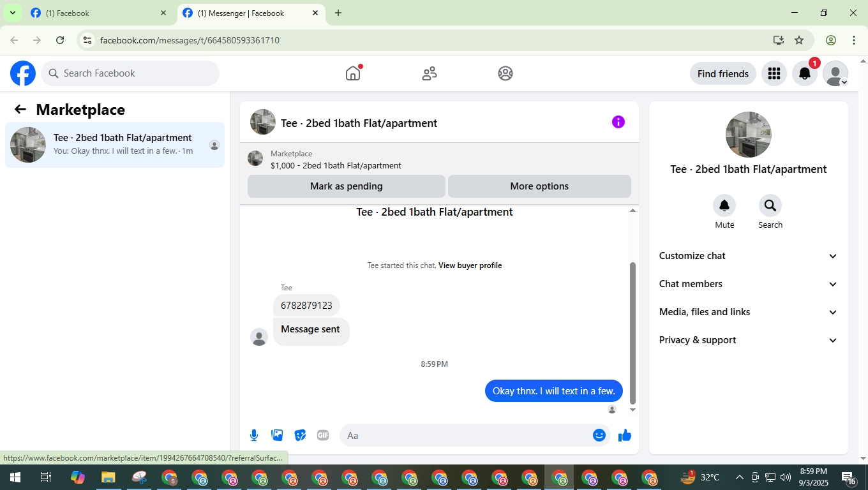The height and width of the screenshot is (490, 868).
Task: Click the Facebook logo
Action: pos(23,73)
